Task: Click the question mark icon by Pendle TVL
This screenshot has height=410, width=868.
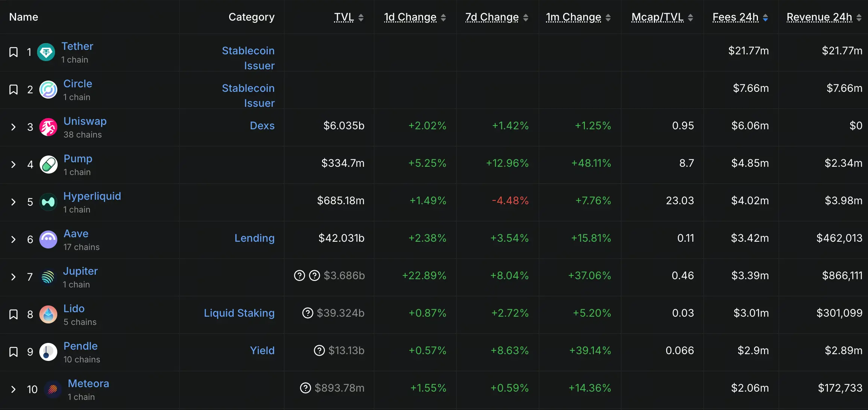Action: pos(319,350)
